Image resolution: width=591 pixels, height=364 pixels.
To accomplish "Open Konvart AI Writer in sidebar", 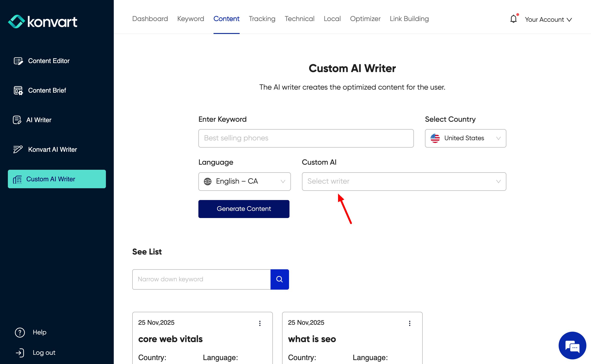I will [52, 149].
